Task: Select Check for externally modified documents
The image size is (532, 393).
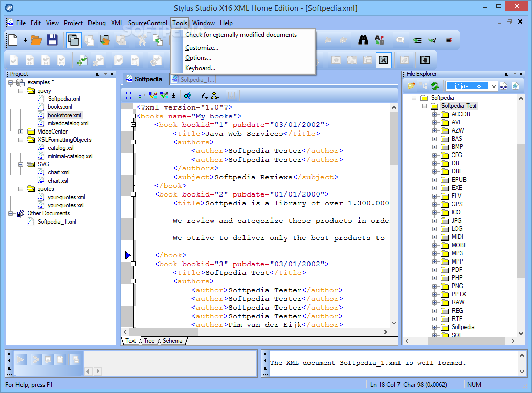Action: tap(241, 35)
